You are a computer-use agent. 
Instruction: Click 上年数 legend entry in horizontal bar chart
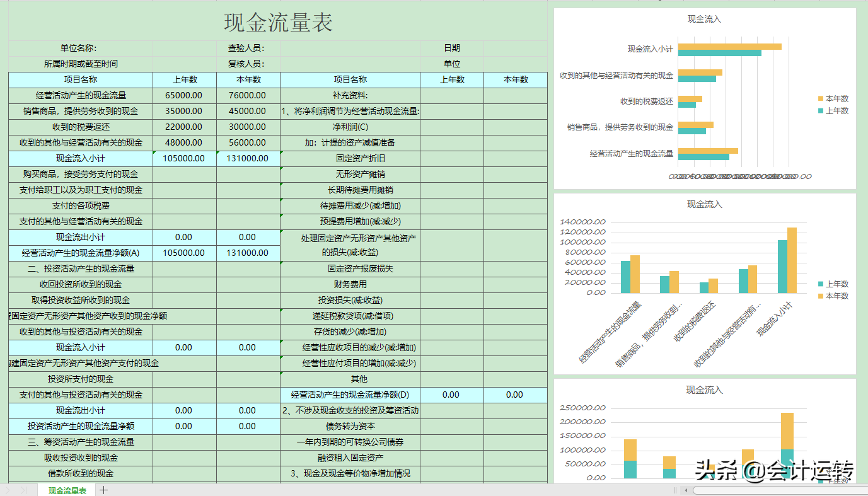click(833, 111)
